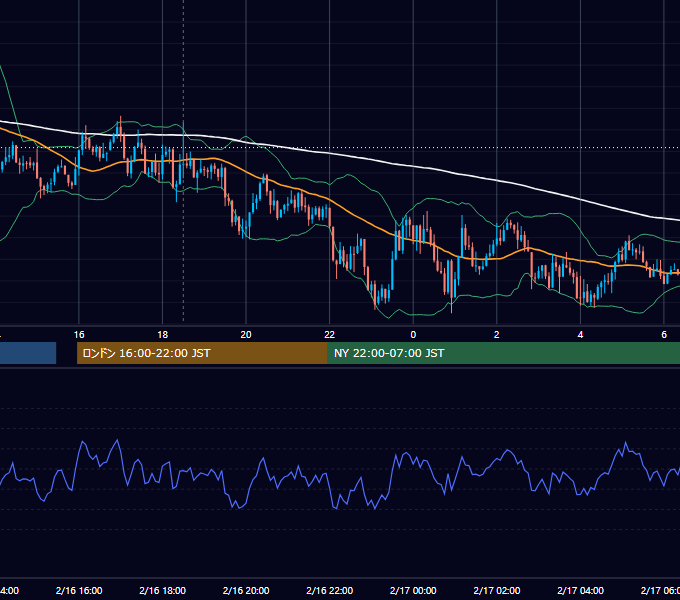Select the NY 22:00-07:00 JST session bar
The height and width of the screenshot is (600, 680).
click(x=503, y=353)
